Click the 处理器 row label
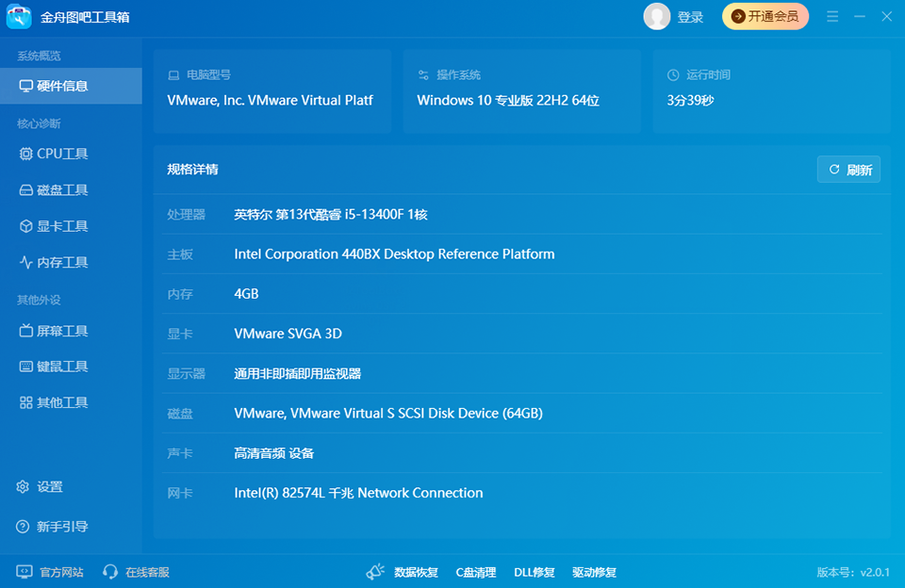Screen dimensions: 905x588 [x=186, y=215]
